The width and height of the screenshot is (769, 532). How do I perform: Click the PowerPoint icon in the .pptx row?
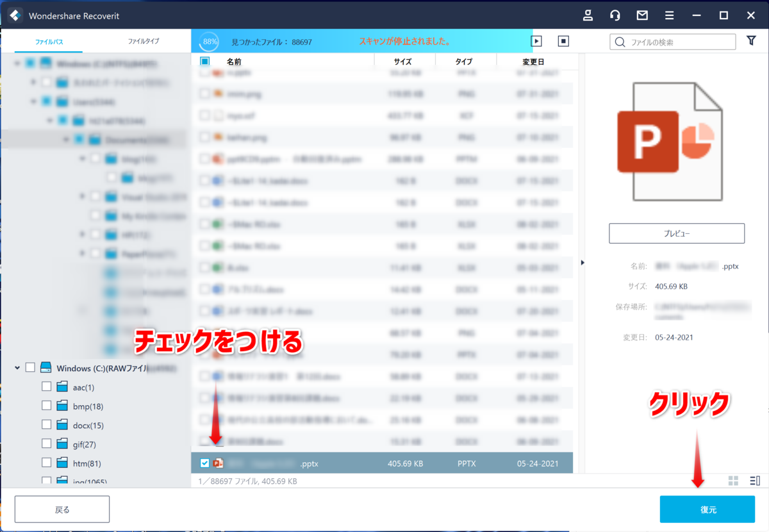(218, 463)
